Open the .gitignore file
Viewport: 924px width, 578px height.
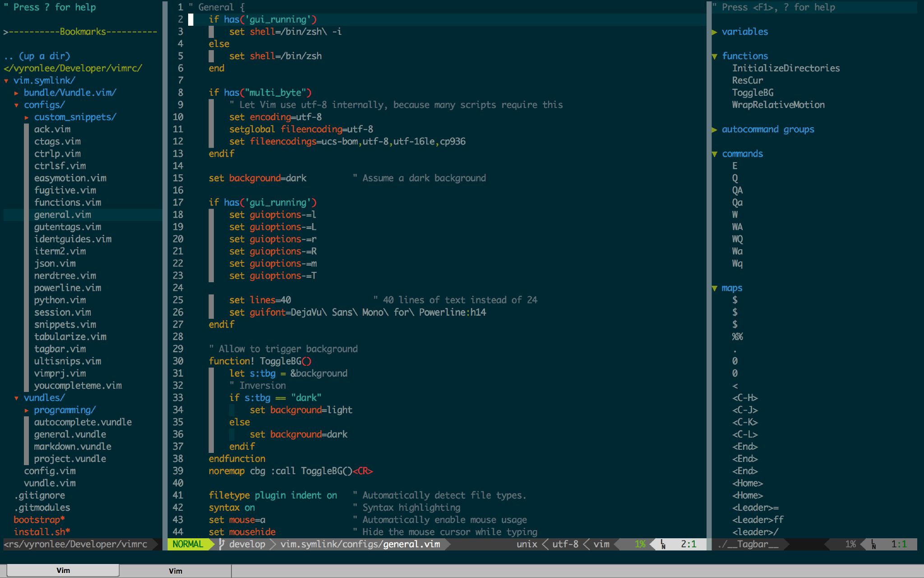pos(40,495)
